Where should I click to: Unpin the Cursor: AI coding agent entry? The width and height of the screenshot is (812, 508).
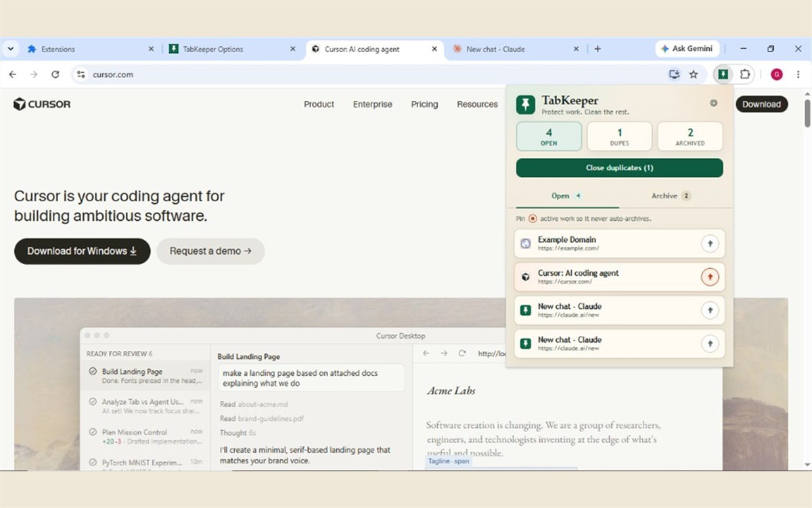[x=710, y=276]
